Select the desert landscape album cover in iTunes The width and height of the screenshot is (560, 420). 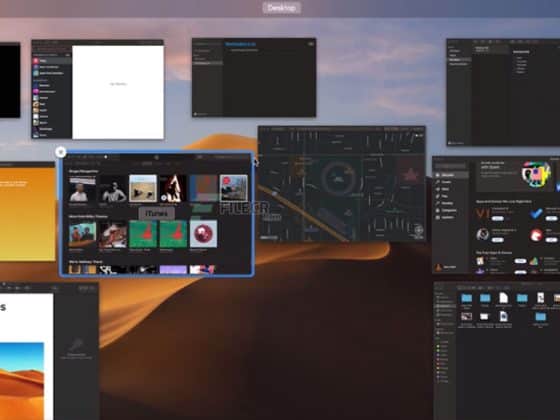point(142,189)
